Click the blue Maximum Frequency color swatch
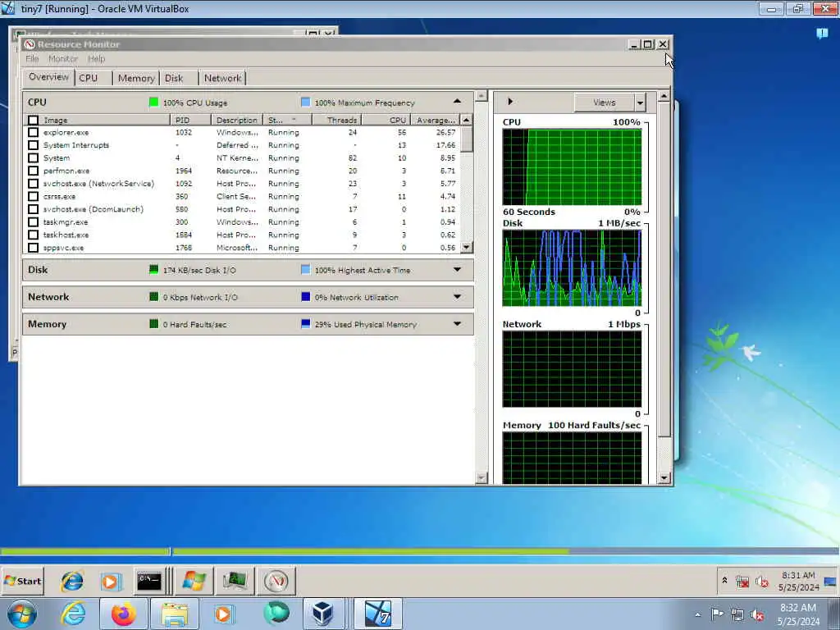 pyautogui.click(x=305, y=102)
